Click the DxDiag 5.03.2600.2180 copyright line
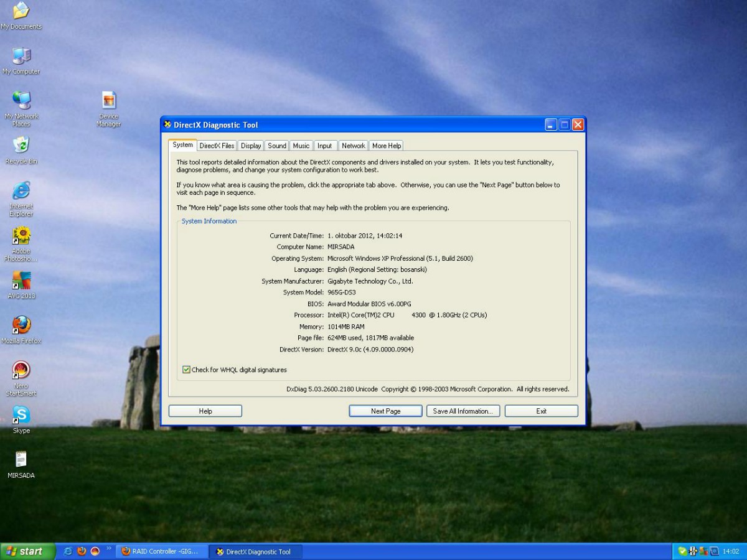Screen dimensions: 747x560 [x=428, y=389]
